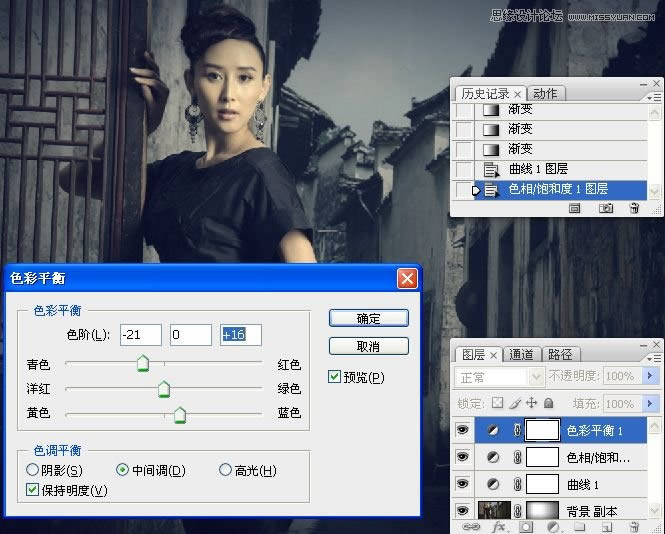Toggle the 保持明度 checkbox

[33, 490]
